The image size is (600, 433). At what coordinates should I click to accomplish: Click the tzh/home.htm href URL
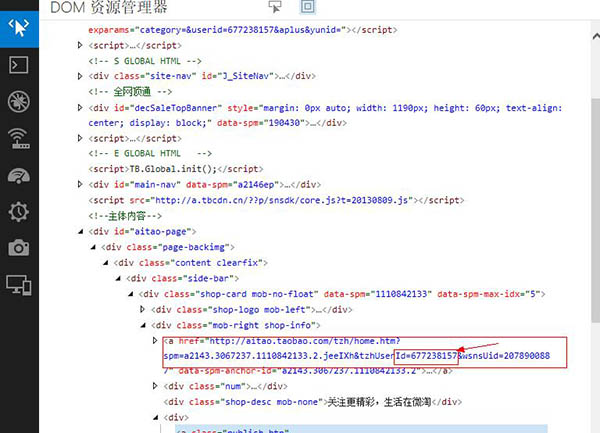click(x=304, y=341)
